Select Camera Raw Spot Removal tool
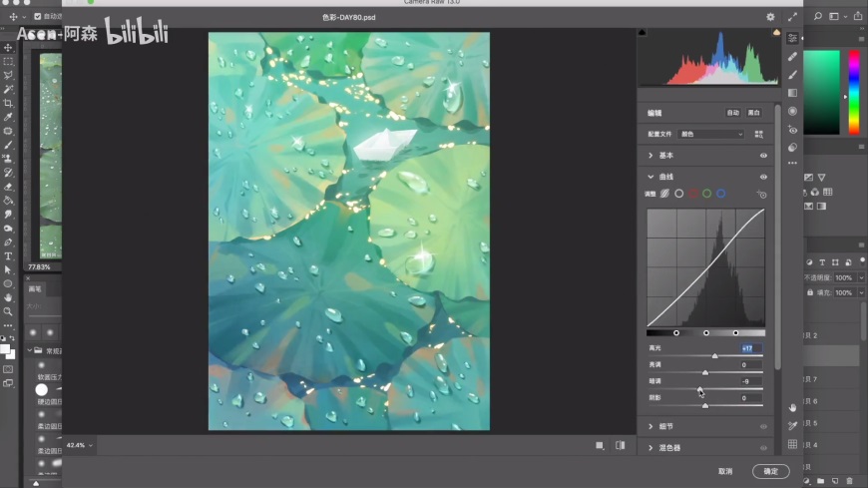This screenshot has width=868, height=488. tap(793, 57)
